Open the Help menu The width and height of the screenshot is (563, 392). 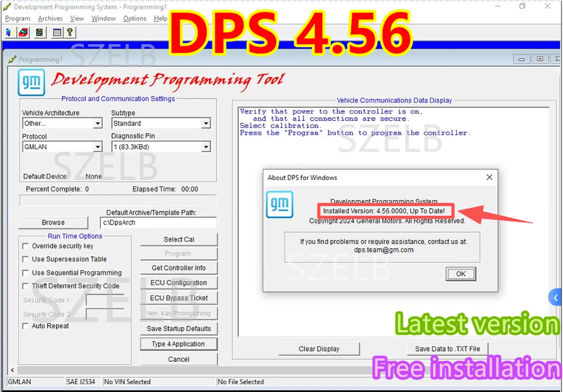[160, 18]
